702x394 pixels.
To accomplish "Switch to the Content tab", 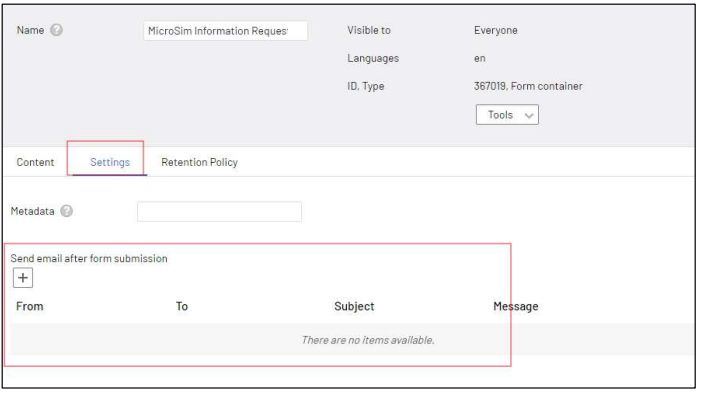I will (x=35, y=162).
